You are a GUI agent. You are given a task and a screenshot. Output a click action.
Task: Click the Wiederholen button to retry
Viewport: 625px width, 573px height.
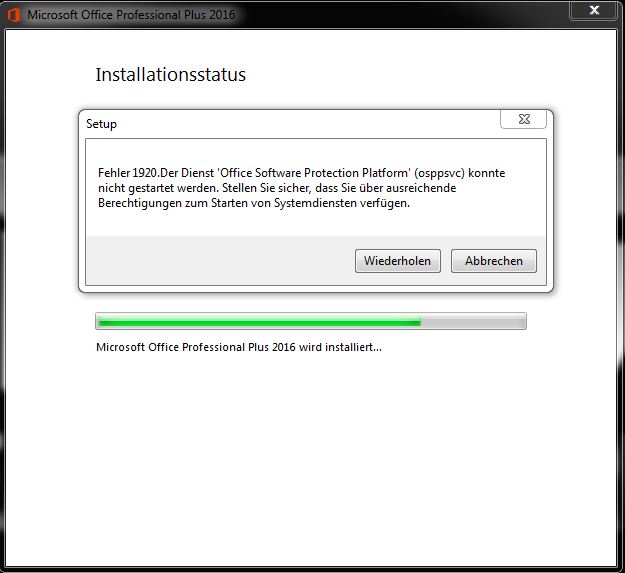pyautogui.click(x=397, y=261)
